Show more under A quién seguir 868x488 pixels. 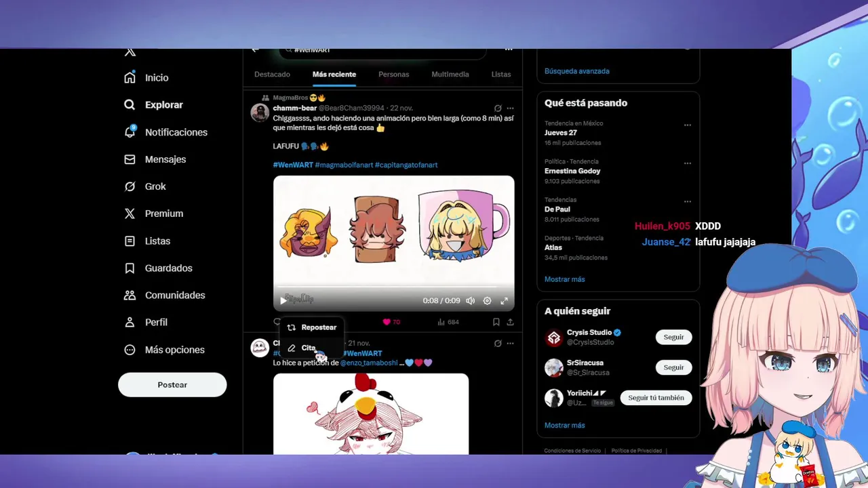click(564, 426)
